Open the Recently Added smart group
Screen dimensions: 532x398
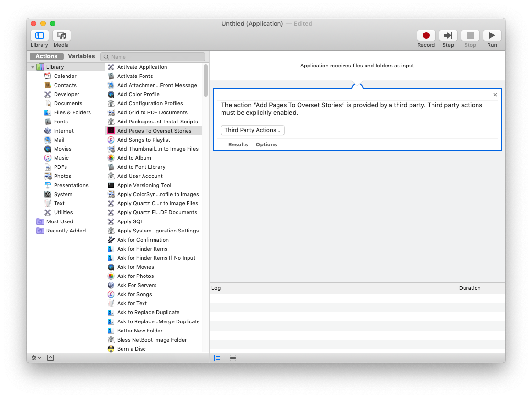[x=66, y=231]
